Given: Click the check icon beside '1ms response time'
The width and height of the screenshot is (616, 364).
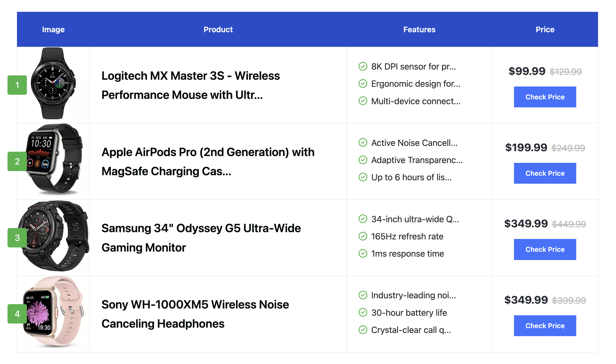Looking at the screenshot, I should pos(363,253).
